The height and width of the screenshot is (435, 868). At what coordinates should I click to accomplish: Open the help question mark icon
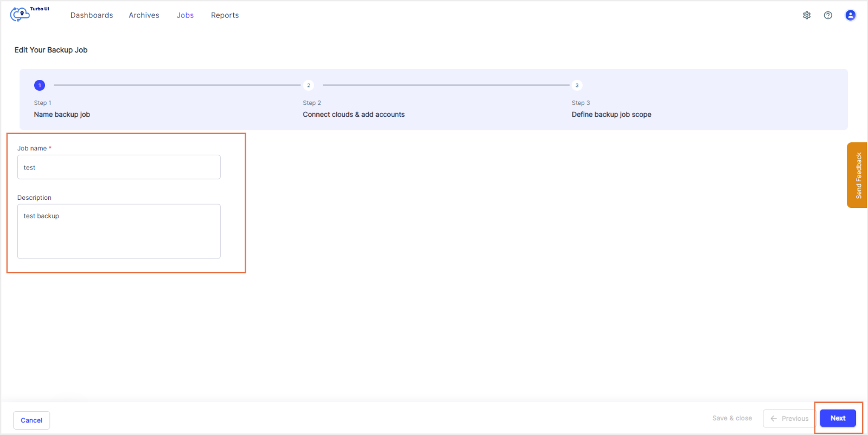[828, 15]
